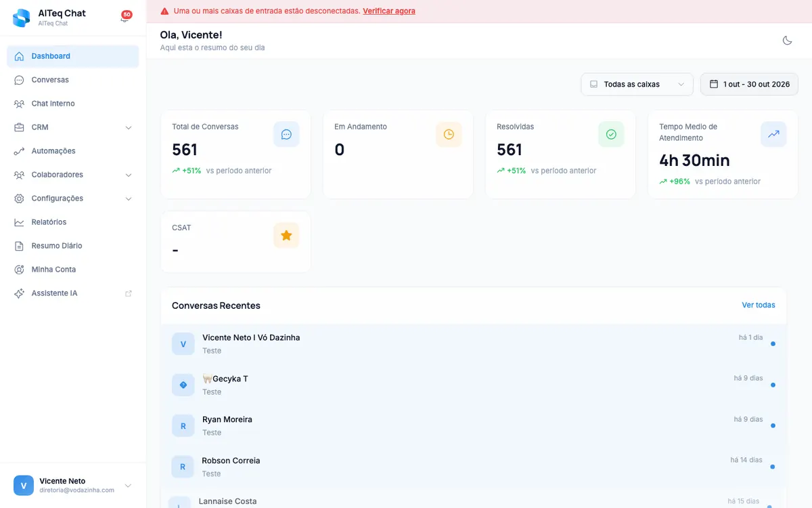812x508 pixels.
Task: Click the Total de Conversas card value 561
Action: click(x=185, y=150)
